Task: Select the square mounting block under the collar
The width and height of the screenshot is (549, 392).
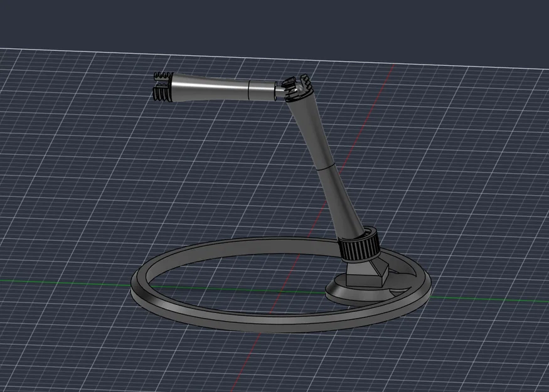Action: (367, 273)
